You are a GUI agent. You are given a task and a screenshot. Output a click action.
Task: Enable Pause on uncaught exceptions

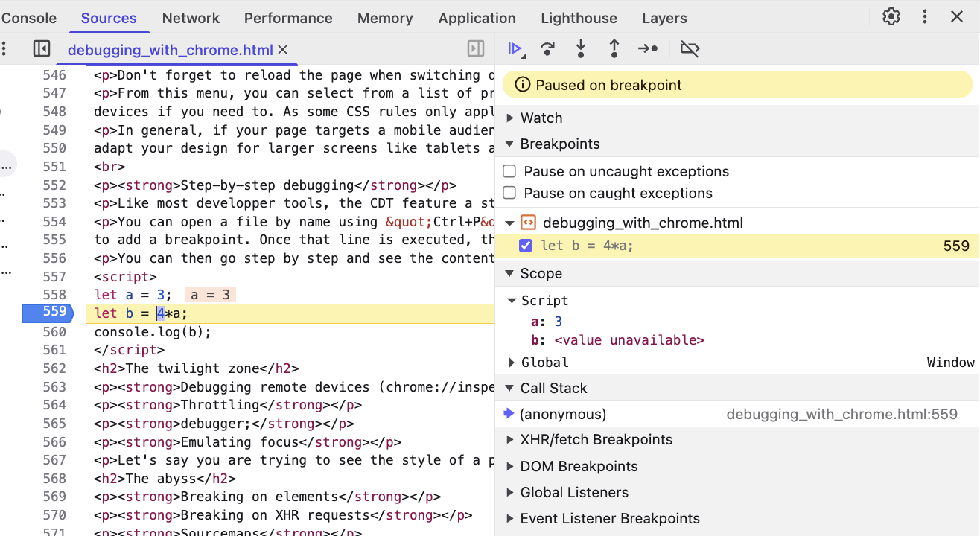[x=509, y=171]
